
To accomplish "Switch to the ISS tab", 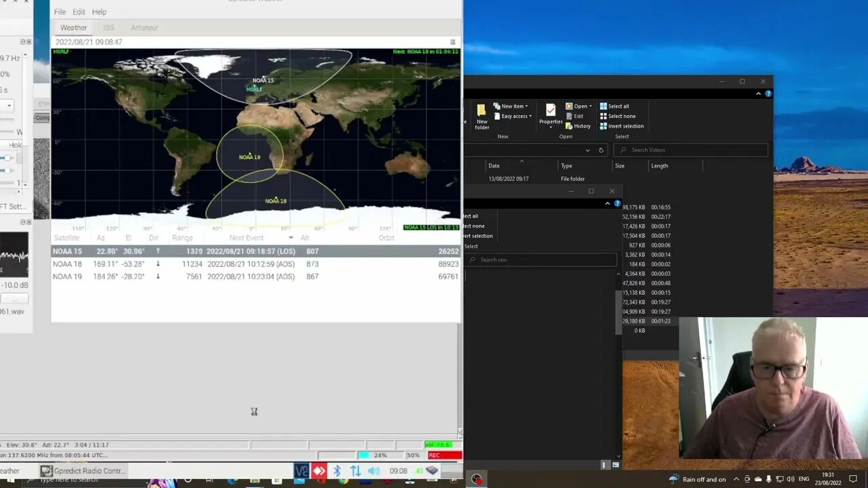I will [x=108, y=28].
